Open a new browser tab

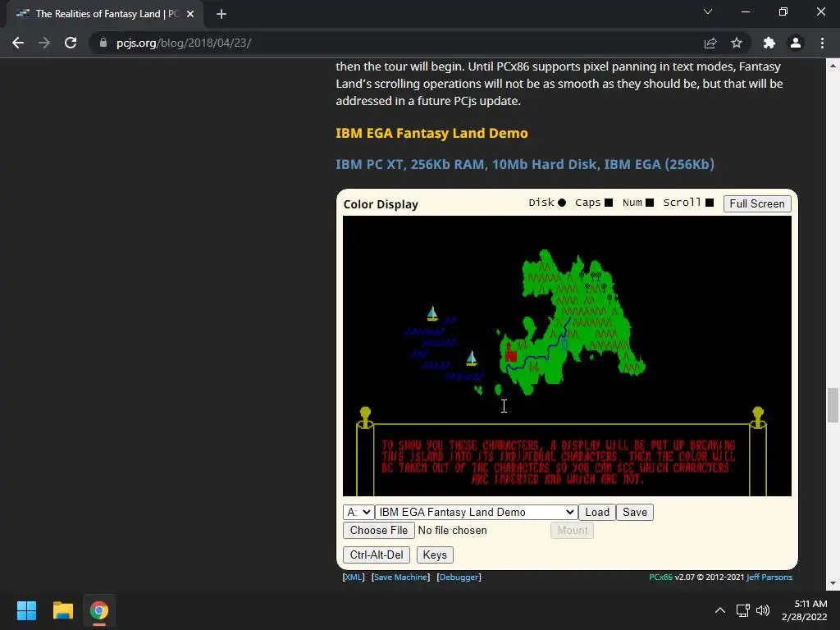click(x=221, y=14)
